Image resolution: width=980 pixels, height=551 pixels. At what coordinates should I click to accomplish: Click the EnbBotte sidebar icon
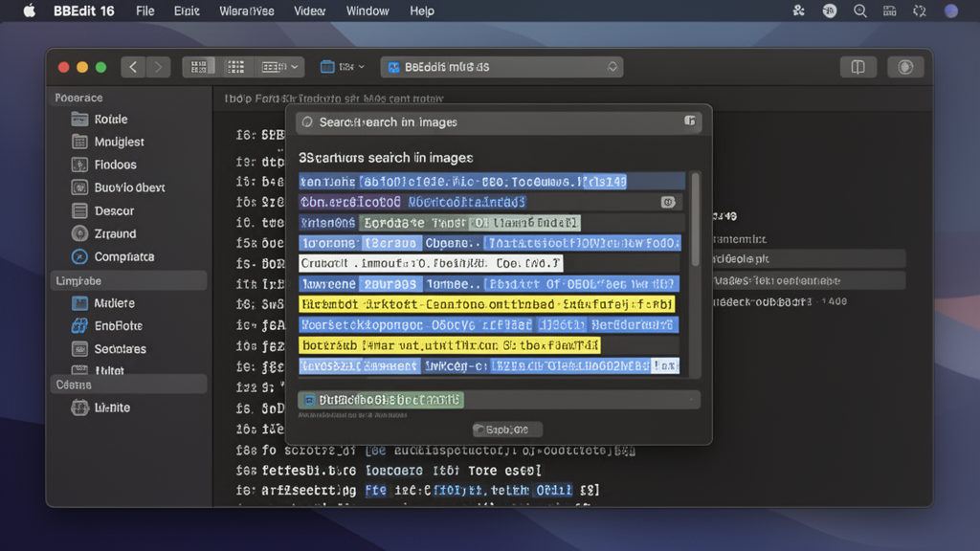(x=79, y=325)
